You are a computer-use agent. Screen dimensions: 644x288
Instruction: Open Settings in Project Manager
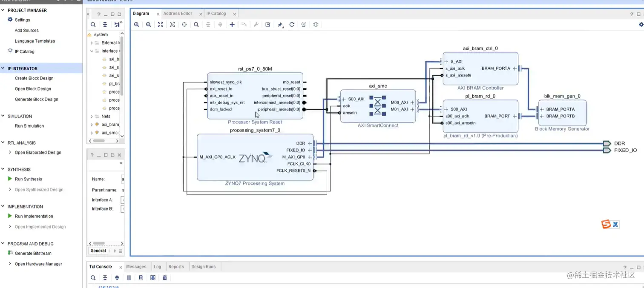click(22, 20)
